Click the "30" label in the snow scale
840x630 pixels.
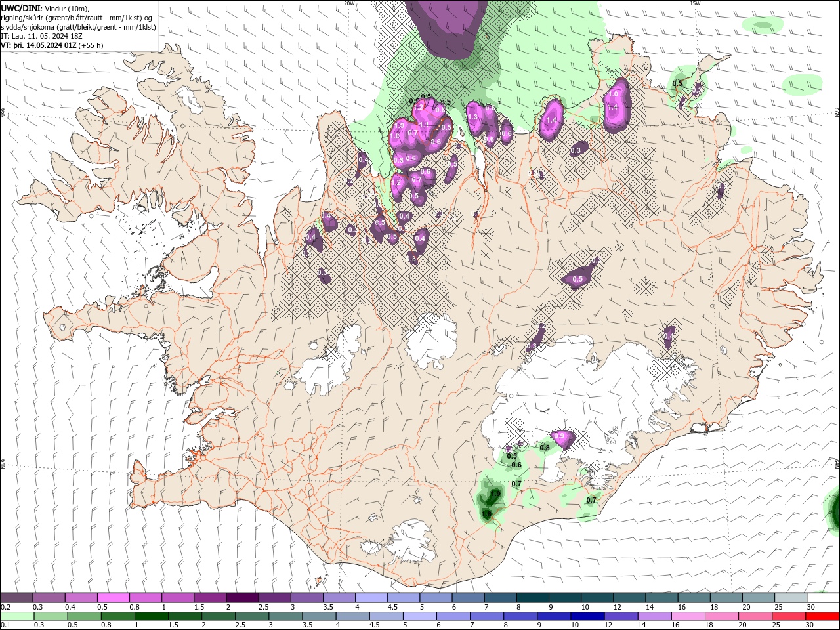(810, 607)
